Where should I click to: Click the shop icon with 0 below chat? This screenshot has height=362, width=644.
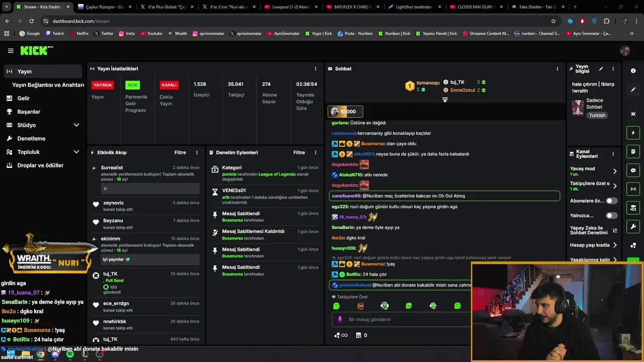(361, 335)
